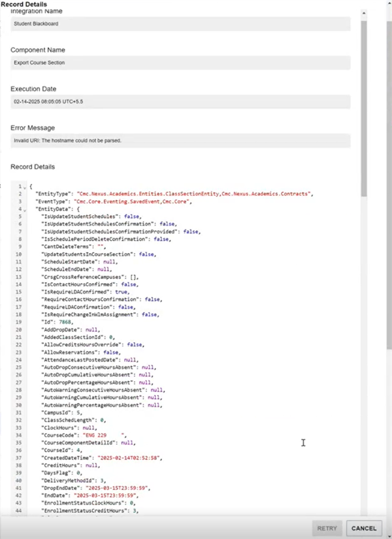Click "AddedClassSectionId" key
392x539 pixels.
pos(73,338)
